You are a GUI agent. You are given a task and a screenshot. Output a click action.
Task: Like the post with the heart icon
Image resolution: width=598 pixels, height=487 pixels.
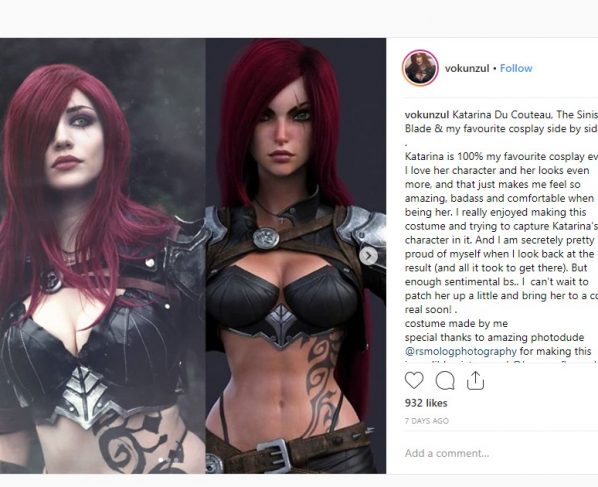414,381
